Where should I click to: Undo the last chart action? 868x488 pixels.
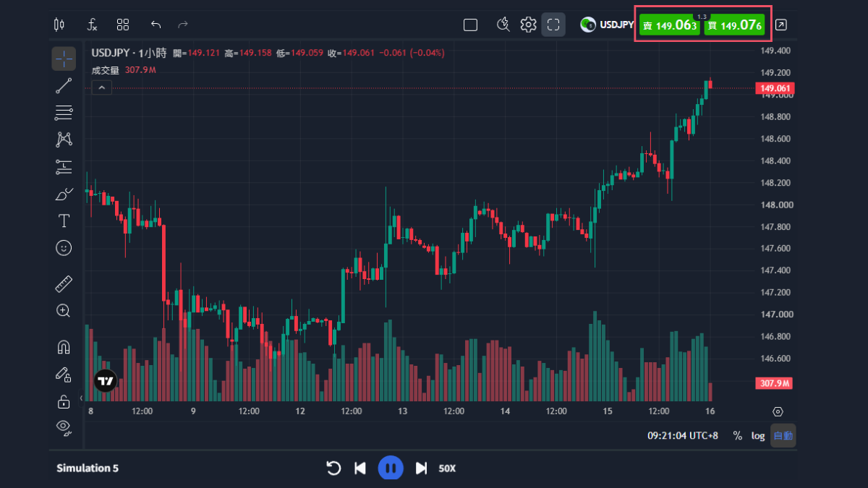tap(156, 25)
